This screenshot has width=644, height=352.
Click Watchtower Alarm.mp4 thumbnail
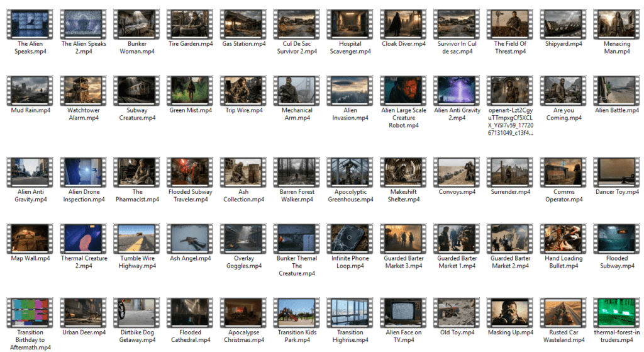[84, 91]
